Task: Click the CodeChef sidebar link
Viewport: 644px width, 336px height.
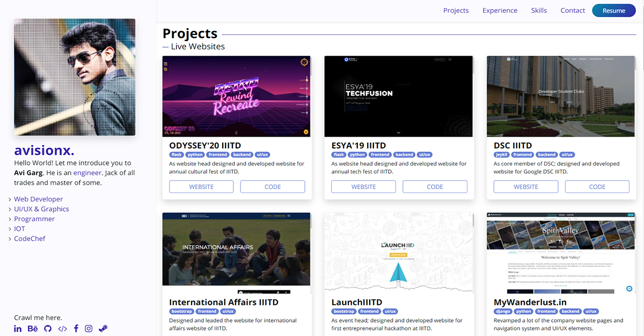Action: 30,238
